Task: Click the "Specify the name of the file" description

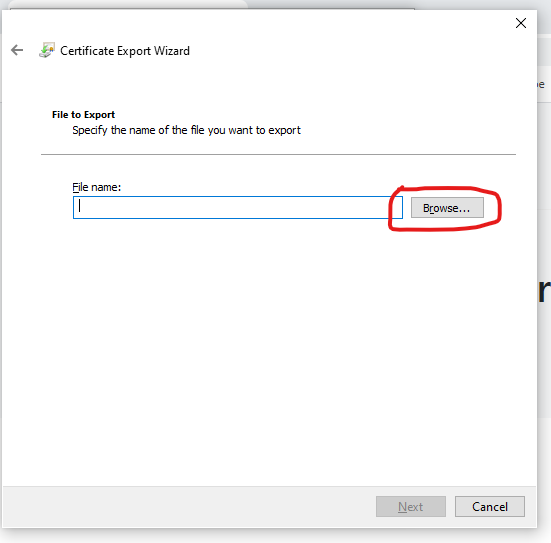Action: pos(186,130)
